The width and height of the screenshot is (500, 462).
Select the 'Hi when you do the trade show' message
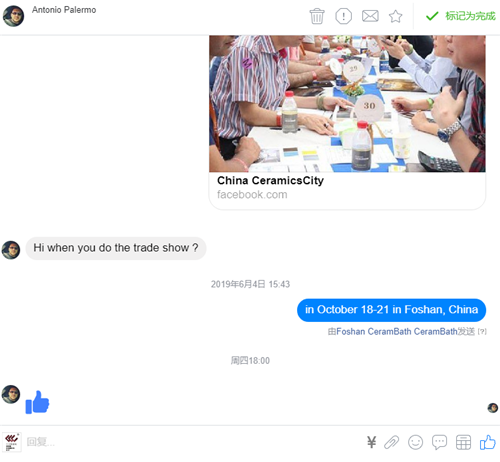point(116,248)
